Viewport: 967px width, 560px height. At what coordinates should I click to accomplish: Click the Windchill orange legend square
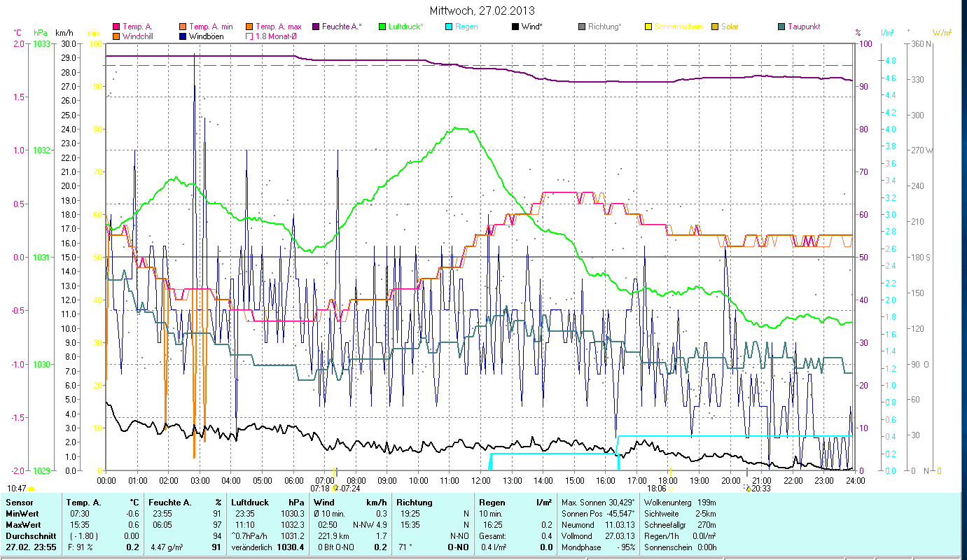[x=116, y=36]
